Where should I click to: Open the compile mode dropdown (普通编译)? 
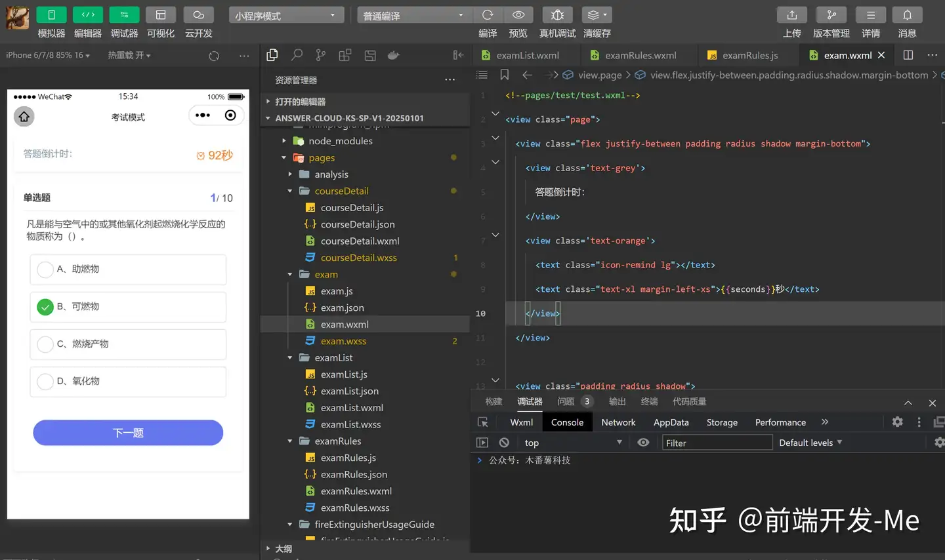tap(413, 15)
